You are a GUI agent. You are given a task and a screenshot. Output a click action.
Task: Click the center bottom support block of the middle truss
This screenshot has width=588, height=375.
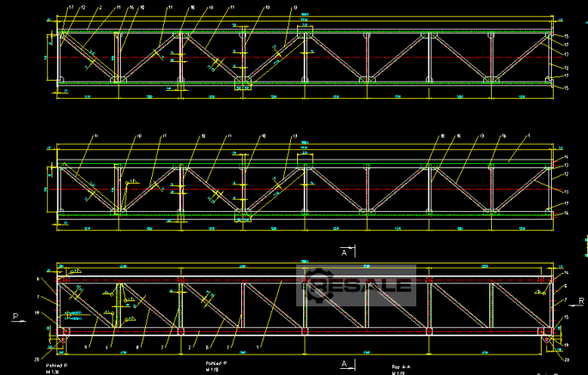click(243, 213)
